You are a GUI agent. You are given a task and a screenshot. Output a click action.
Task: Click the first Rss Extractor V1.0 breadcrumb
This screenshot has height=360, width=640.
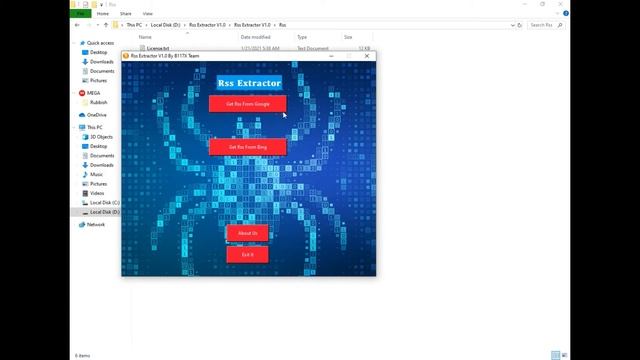[x=207, y=25]
